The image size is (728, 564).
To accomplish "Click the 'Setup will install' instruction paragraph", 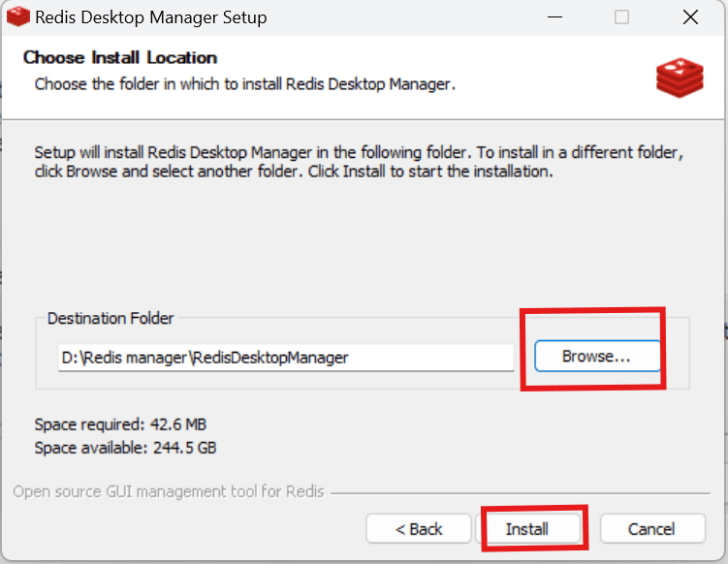I will pyautogui.click(x=359, y=162).
